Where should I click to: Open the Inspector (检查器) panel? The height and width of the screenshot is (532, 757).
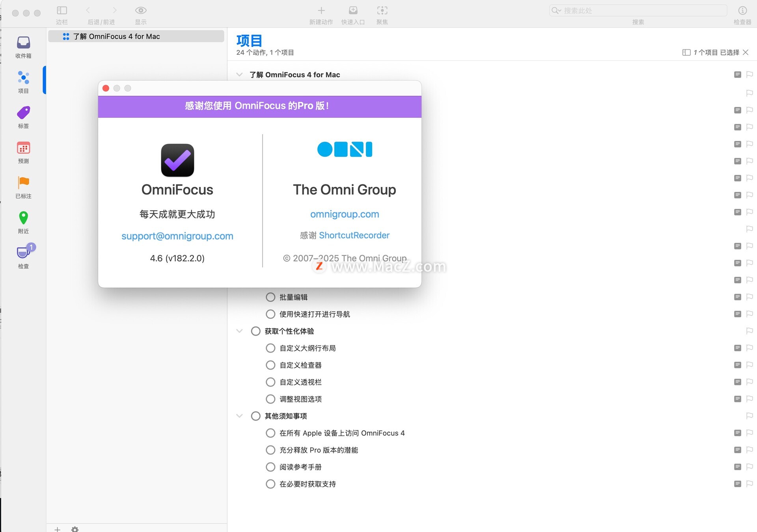click(742, 10)
